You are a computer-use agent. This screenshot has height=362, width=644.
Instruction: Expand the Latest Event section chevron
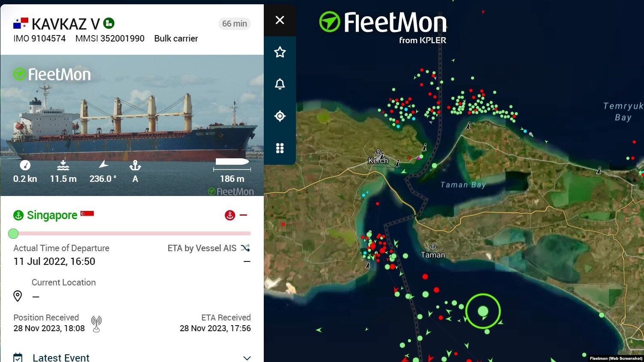pyautogui.click(x=247, y=358)
